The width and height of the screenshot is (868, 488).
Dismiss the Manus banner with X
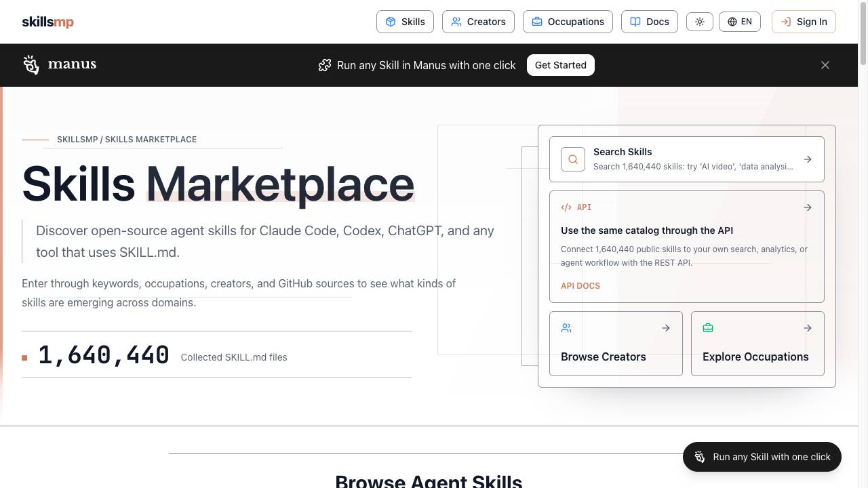point(825,65)
